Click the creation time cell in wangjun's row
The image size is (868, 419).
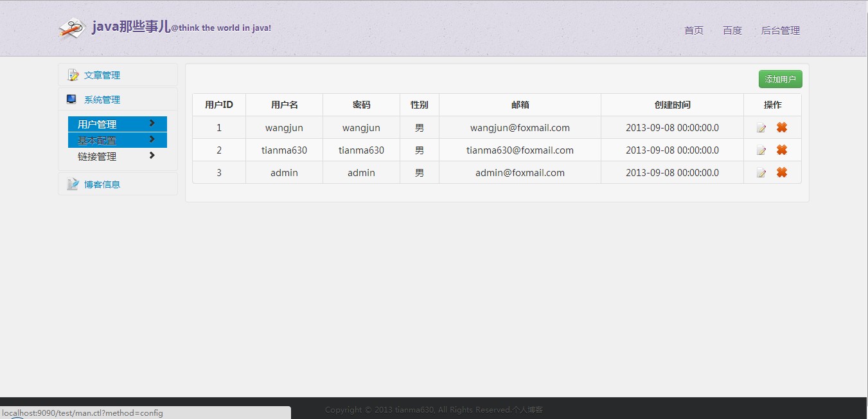672,128
